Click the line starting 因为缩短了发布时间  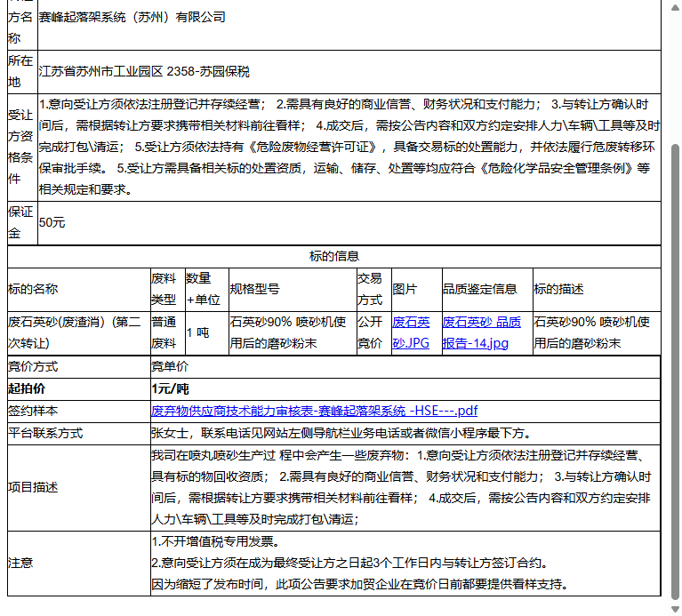click(361, 585)
